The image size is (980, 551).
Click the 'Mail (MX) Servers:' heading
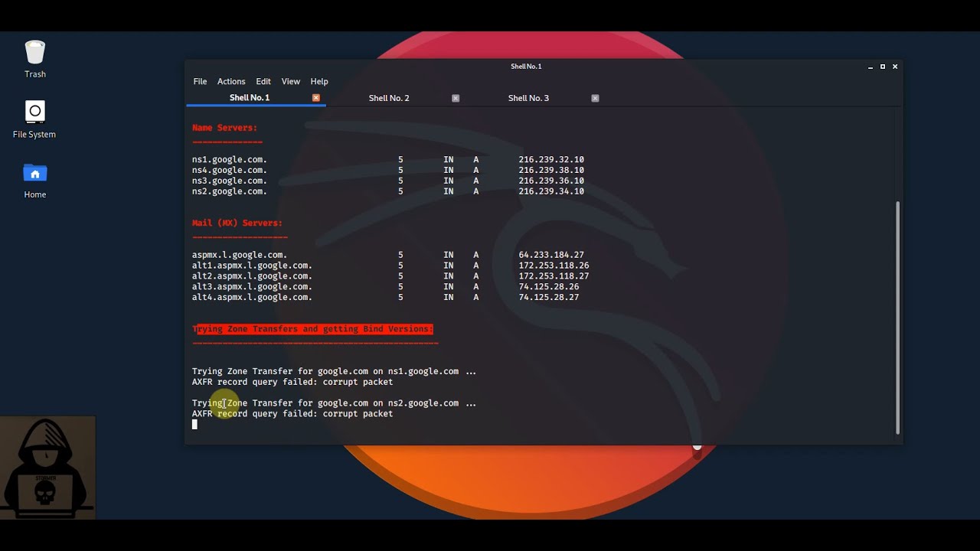(237, 223)
